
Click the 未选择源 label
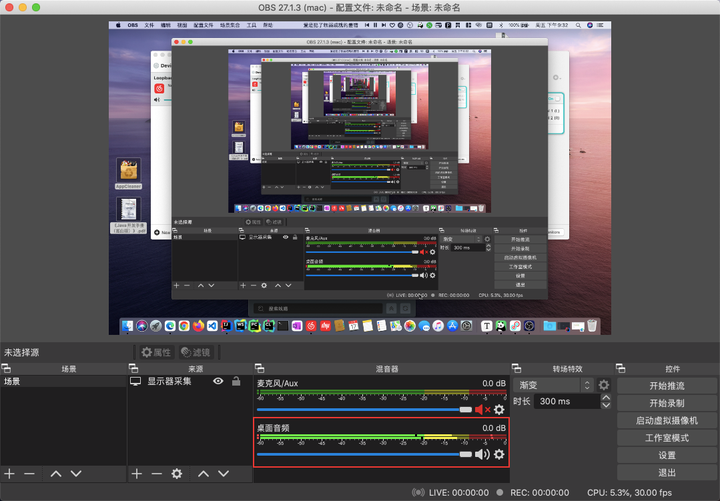pos(22,352)
